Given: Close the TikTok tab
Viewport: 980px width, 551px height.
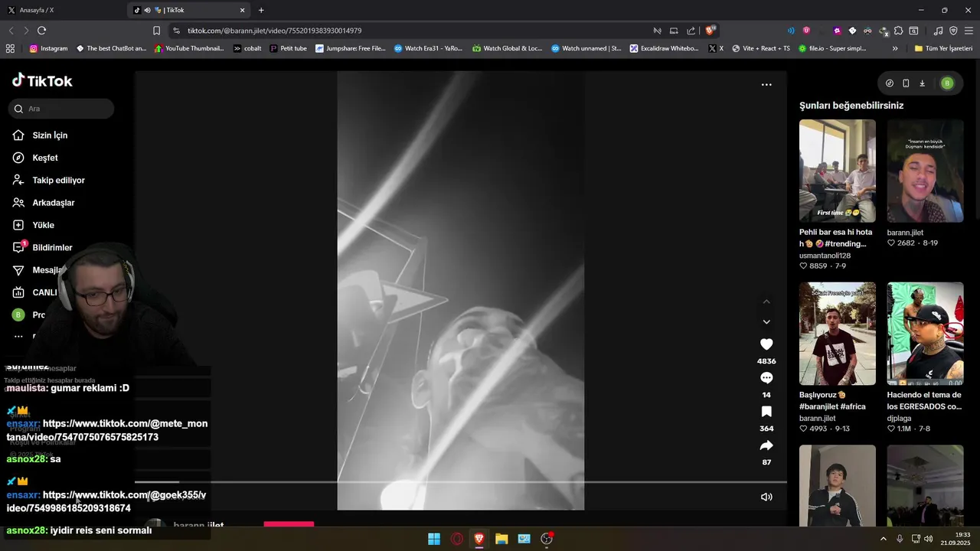Looking at the screenshot, I should [243, 10].
